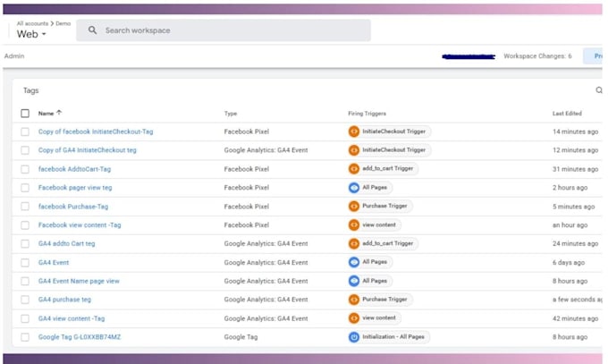Viewport: 608px width, 364px height.
Task: Check the GA4 addto Cart teg row
Action: (x=25, y=243)
